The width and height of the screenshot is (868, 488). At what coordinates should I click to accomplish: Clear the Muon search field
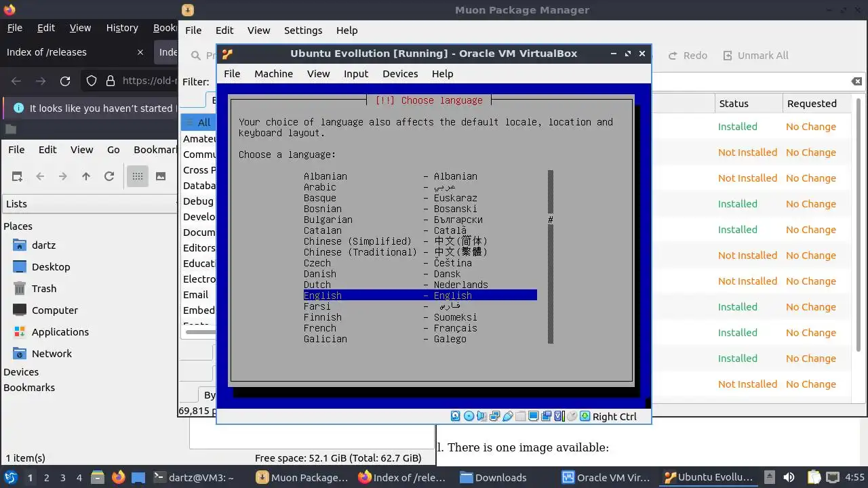click(x=857, y=81)
